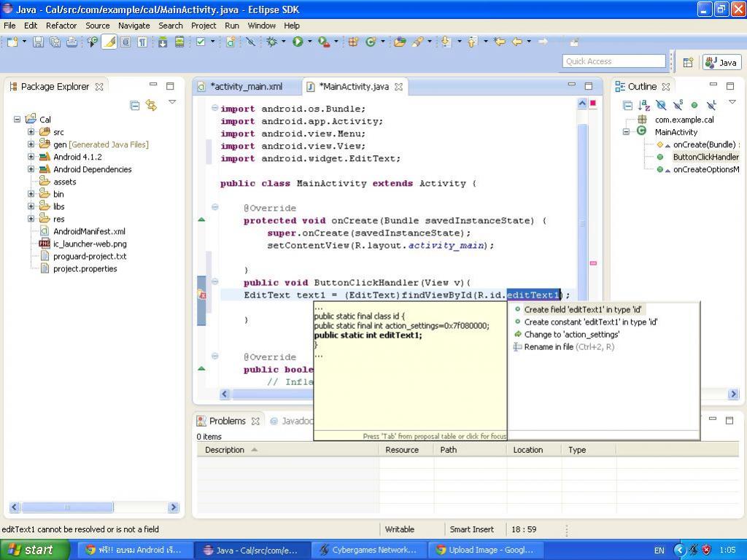
Task: Open the Source menu
Action: (97, 26)
